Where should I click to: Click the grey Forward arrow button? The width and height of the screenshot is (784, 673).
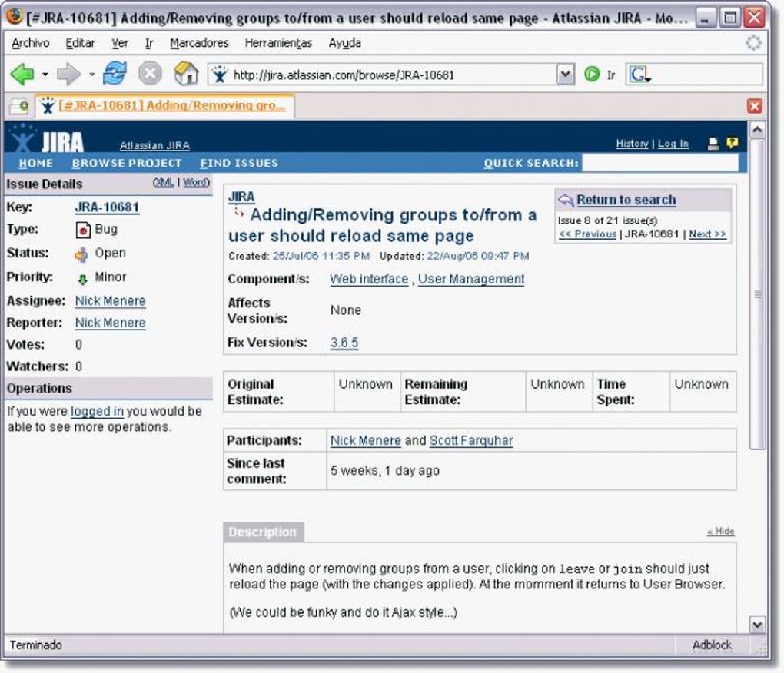click(68, 75)
